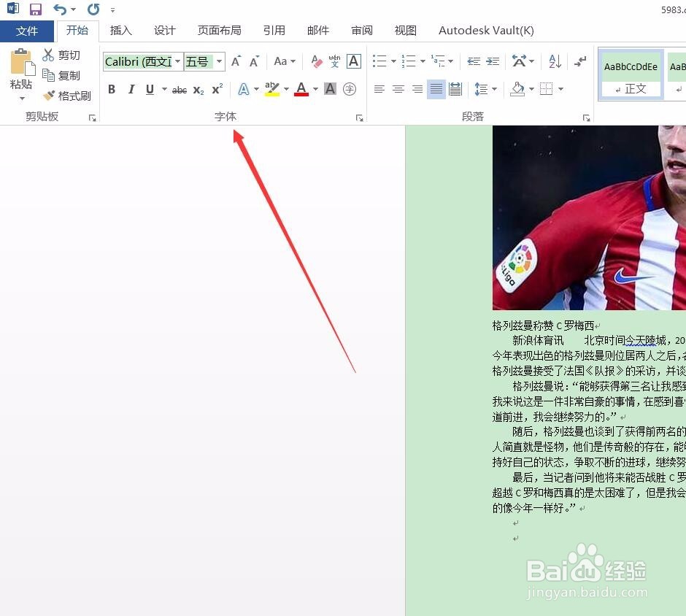This screenshot has height=616, width=686.
Task: Click Distributed alignment icon
Action: pos(455,89)
